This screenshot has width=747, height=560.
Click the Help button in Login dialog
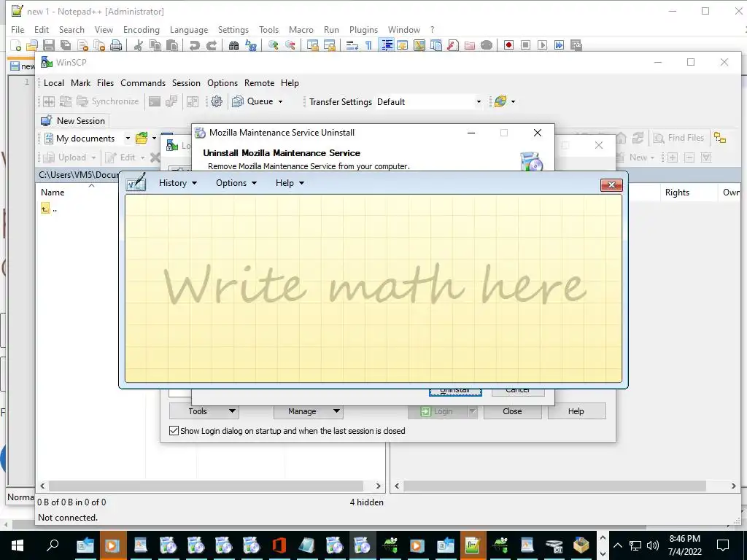pos(576,411)
